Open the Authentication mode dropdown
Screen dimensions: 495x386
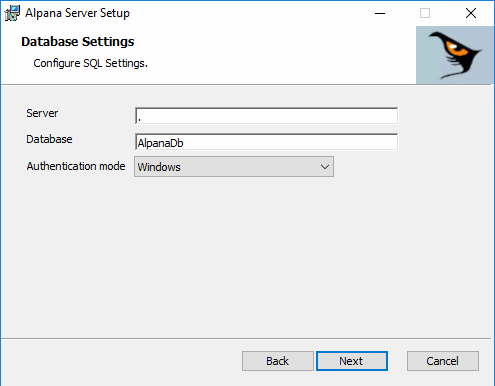point(234,167)
